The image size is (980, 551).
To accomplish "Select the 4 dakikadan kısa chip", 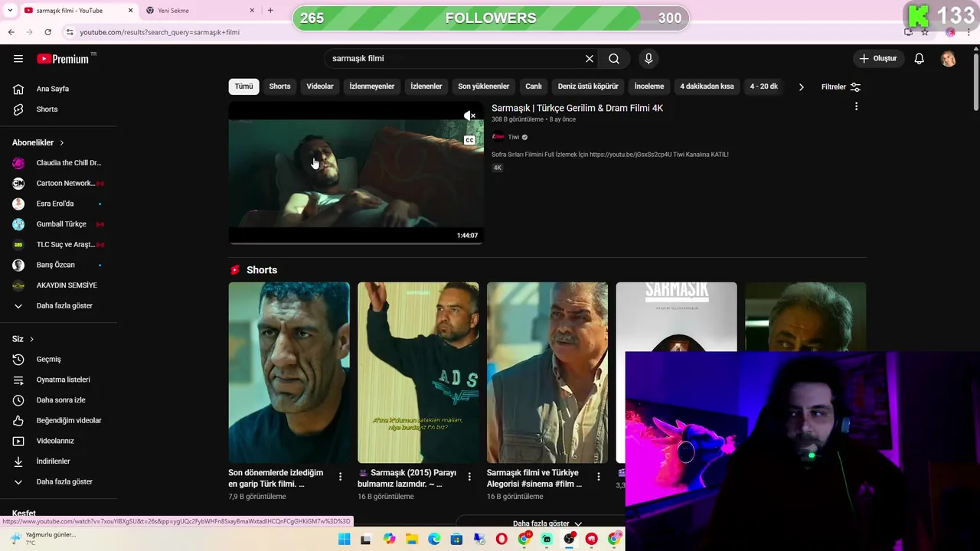I will click(x=707, y=86).
